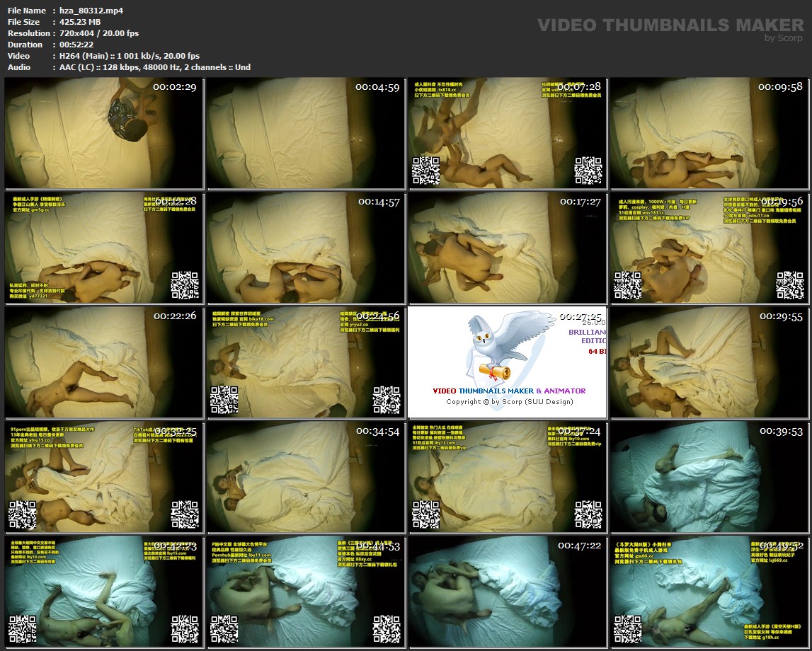
Task: Click the 'by Scorp' text in header
Action: (x=784, y=38)
